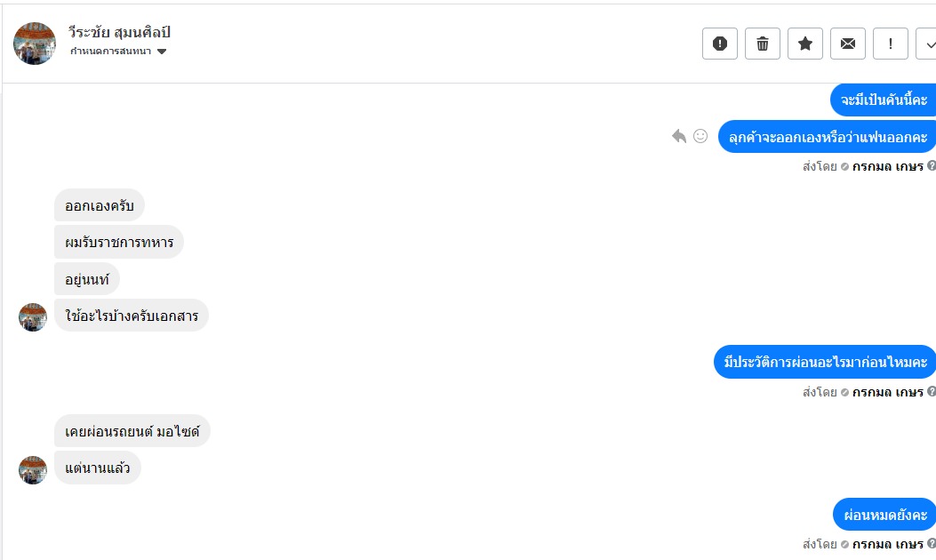The image size is (936, 560).
Task: Mark conversation as spam with the alert-circle icon
Action: coord(720,44)
